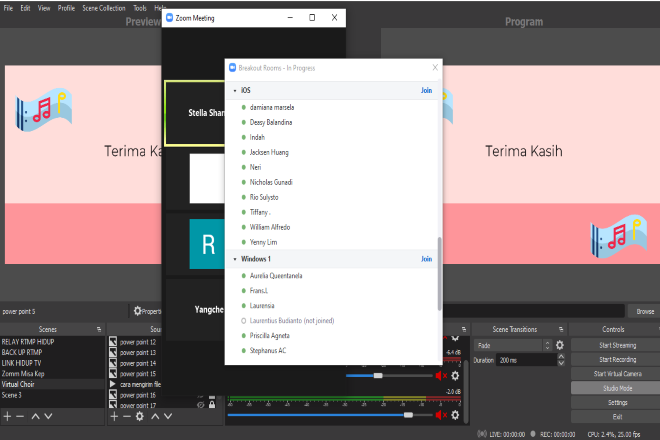
Task: Collapse the iOS breakout room list
Action: coord(235,91)
